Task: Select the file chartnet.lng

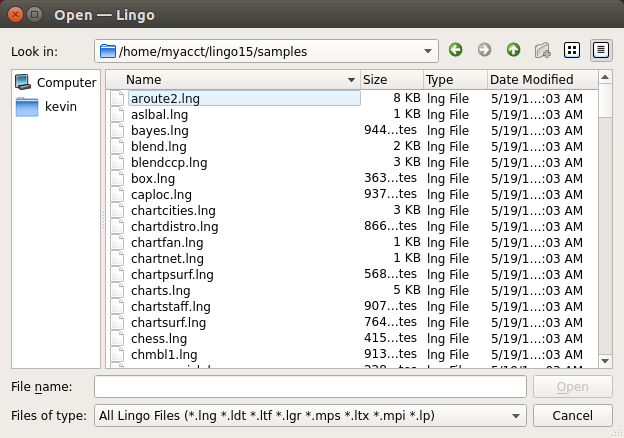Action: pos(168,259)
